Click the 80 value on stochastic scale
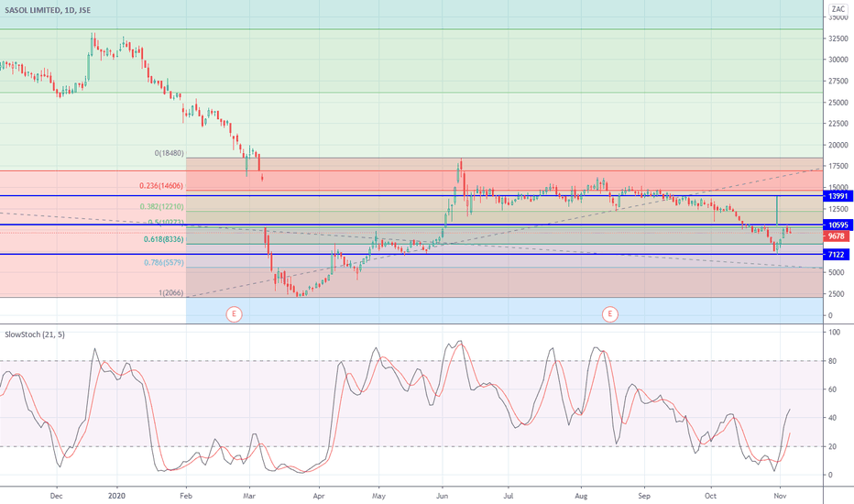The width and height of the screenshot is (854, 504). pos(832,361)
